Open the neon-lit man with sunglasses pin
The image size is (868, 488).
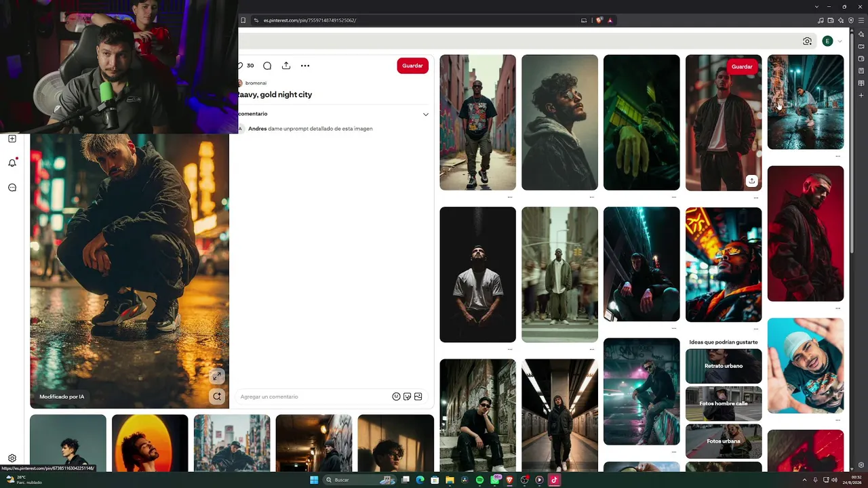724,264
